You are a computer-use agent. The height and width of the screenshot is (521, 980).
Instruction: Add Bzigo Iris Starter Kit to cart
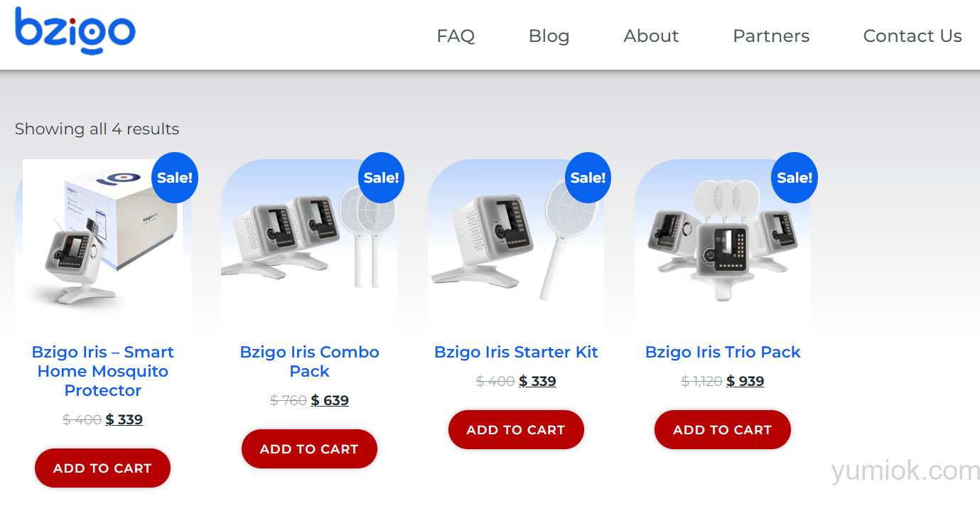(516, 430)
